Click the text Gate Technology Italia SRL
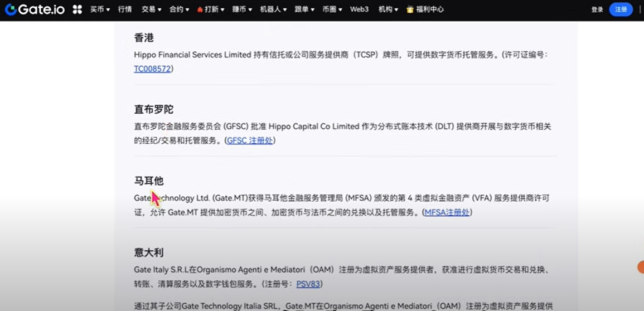 coord(231,306)
